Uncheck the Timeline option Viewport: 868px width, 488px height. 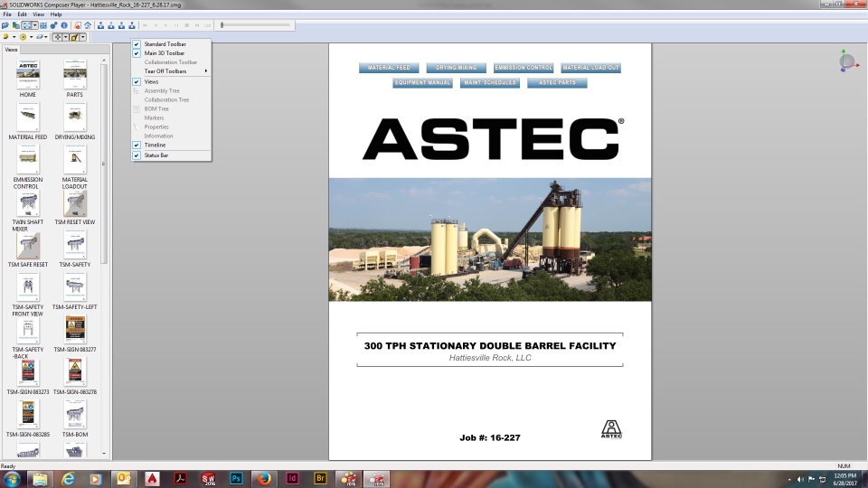[x=171, y=145]
